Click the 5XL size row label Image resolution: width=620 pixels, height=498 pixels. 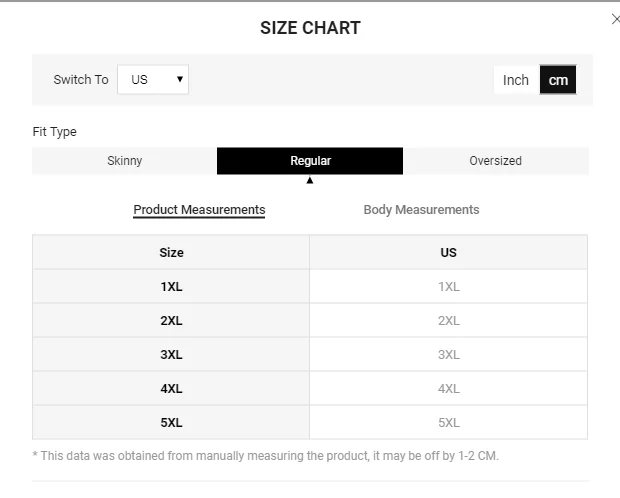[x=171, y=423]
